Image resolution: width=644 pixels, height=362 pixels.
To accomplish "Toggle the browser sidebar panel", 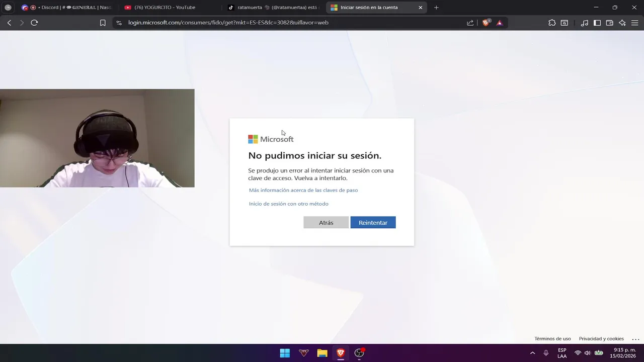I will (597, 23).
